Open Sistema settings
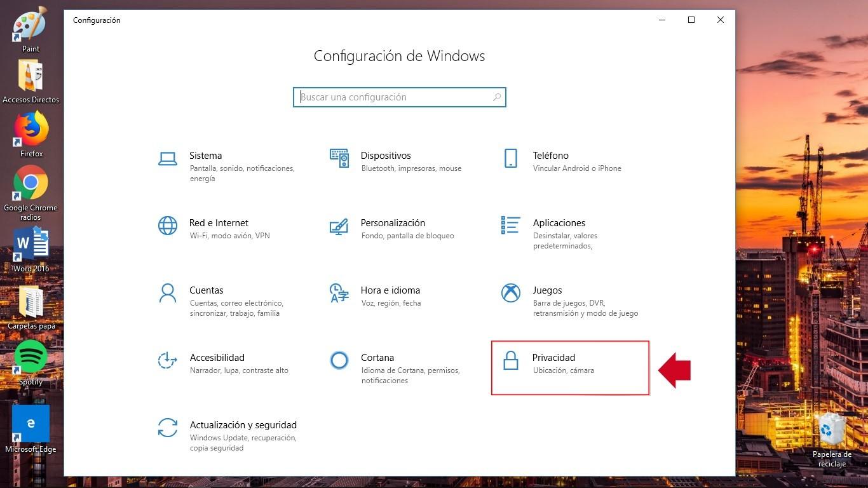 click(x=205, y=155)
